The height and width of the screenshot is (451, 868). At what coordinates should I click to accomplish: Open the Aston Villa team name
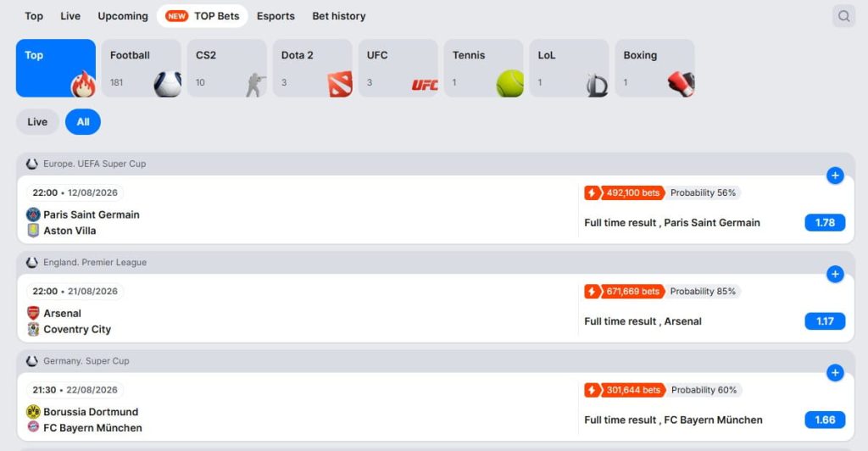(x=70, y=231)
